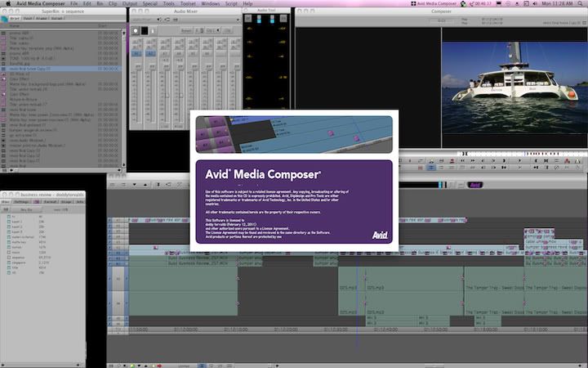This screenshot has height=368, width=588.
Task: Switch to Settings tab in project window
Action: tap(21, 202)
